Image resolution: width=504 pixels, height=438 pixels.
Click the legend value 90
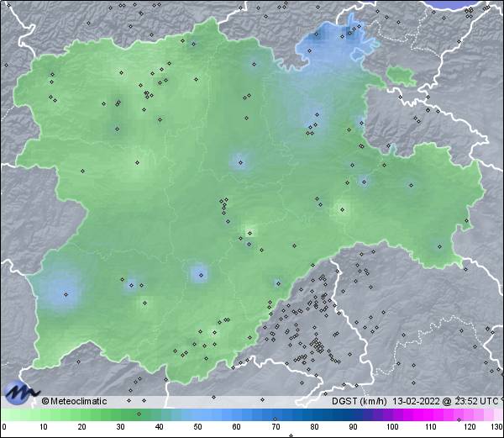tap(353, 427)
